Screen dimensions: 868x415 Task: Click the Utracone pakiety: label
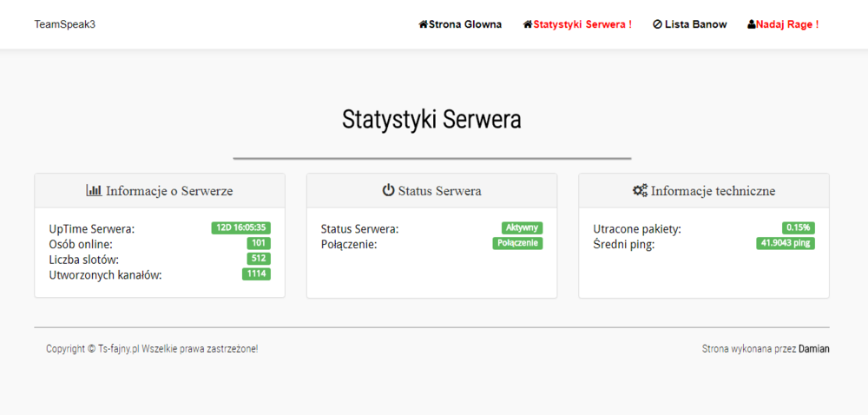tap(637, 229)
